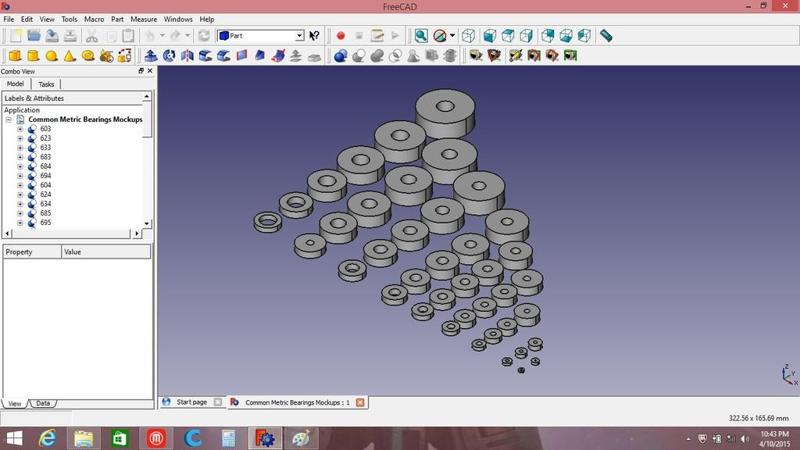Switch to Rear view cube icon
800x450 pixels.
tap(548, 36)
